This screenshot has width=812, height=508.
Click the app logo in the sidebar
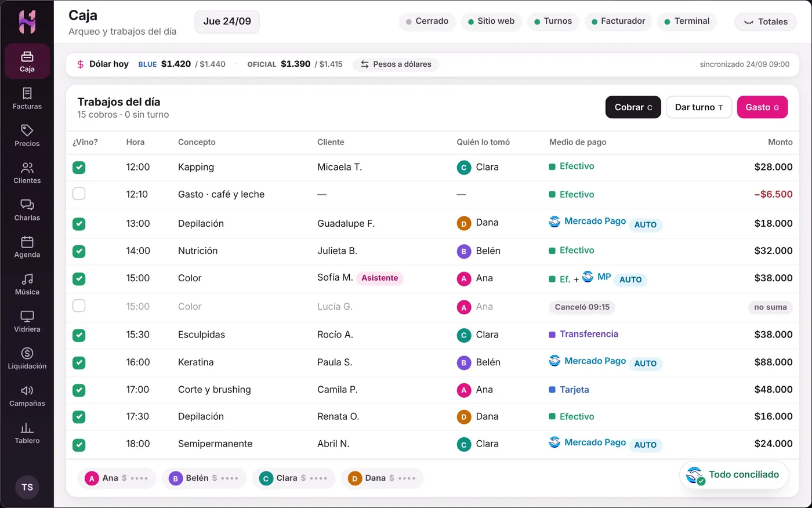(27, 22)
